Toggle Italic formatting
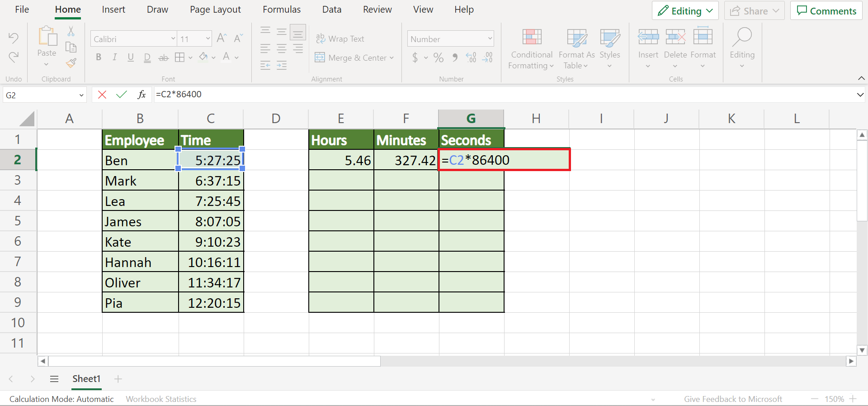Viewport: 868px width, 406px height. pos(115,57)
